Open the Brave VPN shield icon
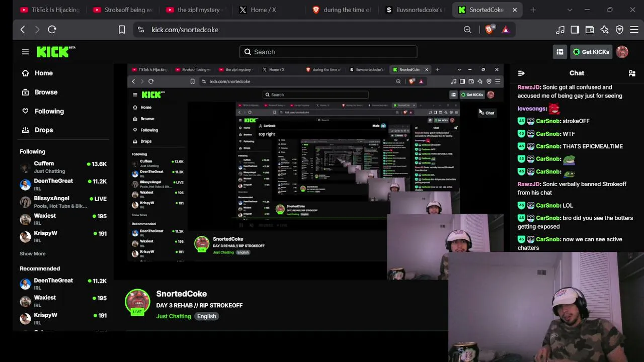The height and width of the screenshot is (362, 644). pos(619,30)
